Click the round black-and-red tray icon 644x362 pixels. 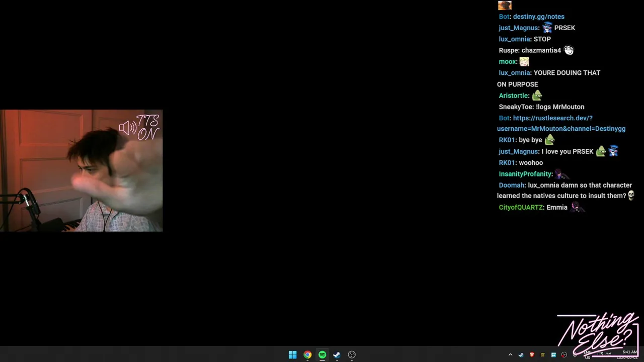click(564, 355)
